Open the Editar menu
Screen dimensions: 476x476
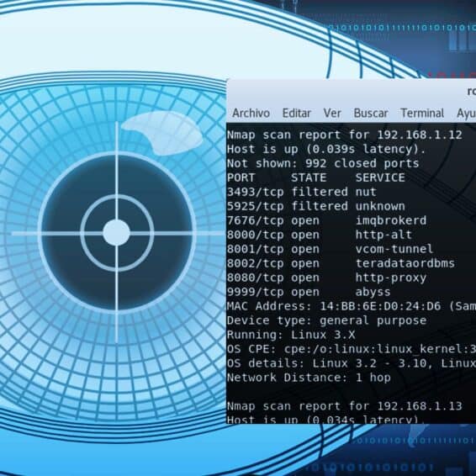297,114
